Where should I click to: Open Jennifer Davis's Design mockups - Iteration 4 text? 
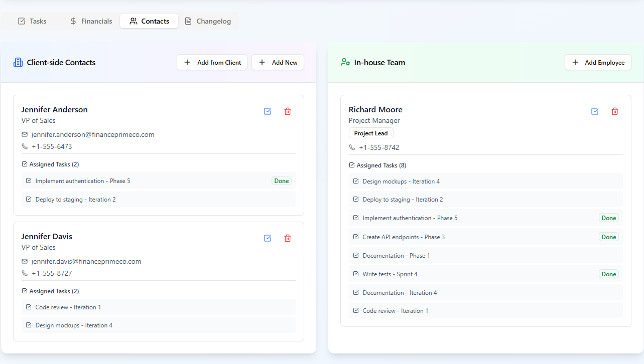74,325
